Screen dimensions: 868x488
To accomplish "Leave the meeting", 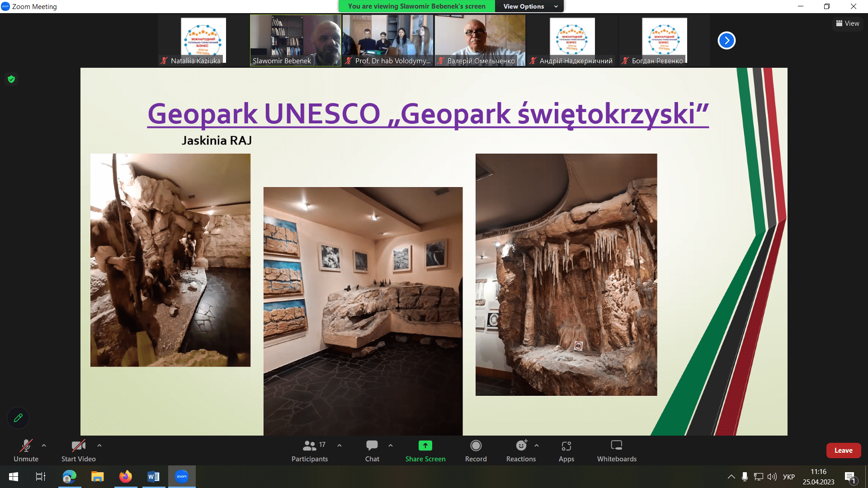I will pyautogui.click(x=843, y=450).
